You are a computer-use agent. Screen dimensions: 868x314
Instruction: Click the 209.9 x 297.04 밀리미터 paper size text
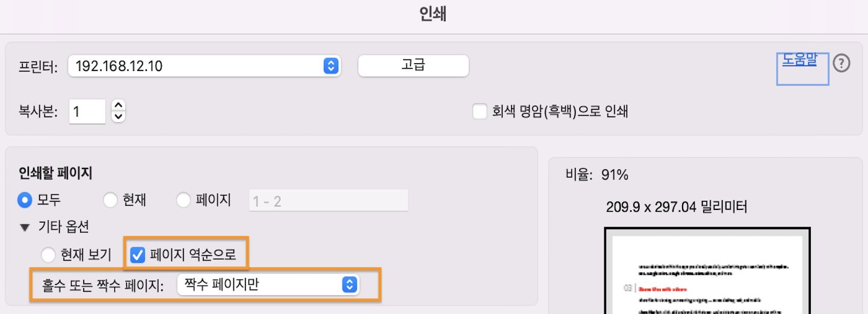(x=677, y=208)
